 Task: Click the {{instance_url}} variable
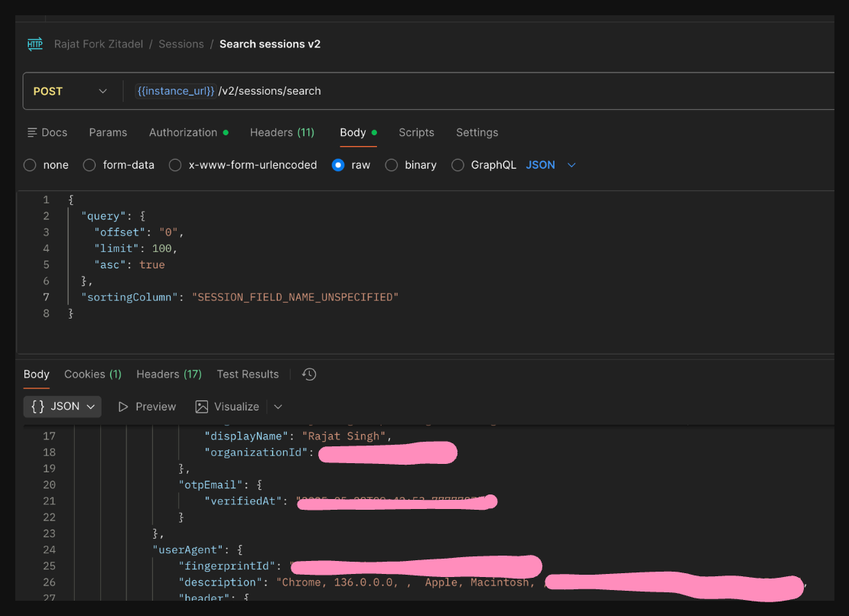[175, 91]
